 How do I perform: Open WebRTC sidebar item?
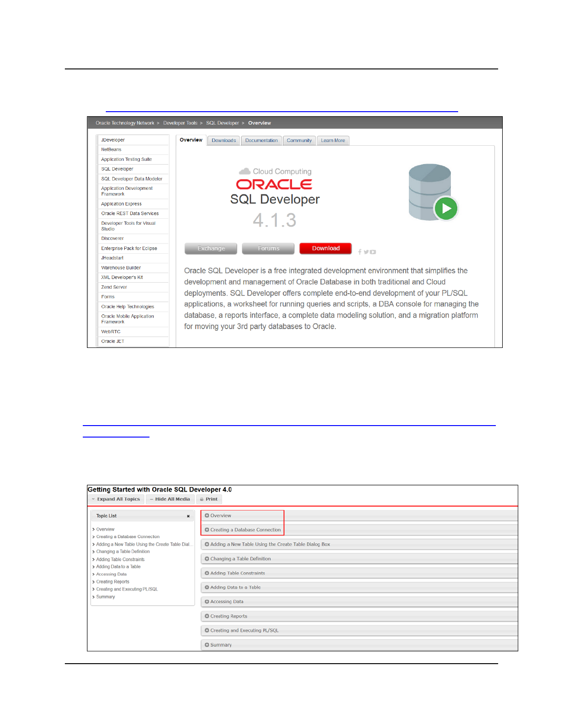point(133,332)
